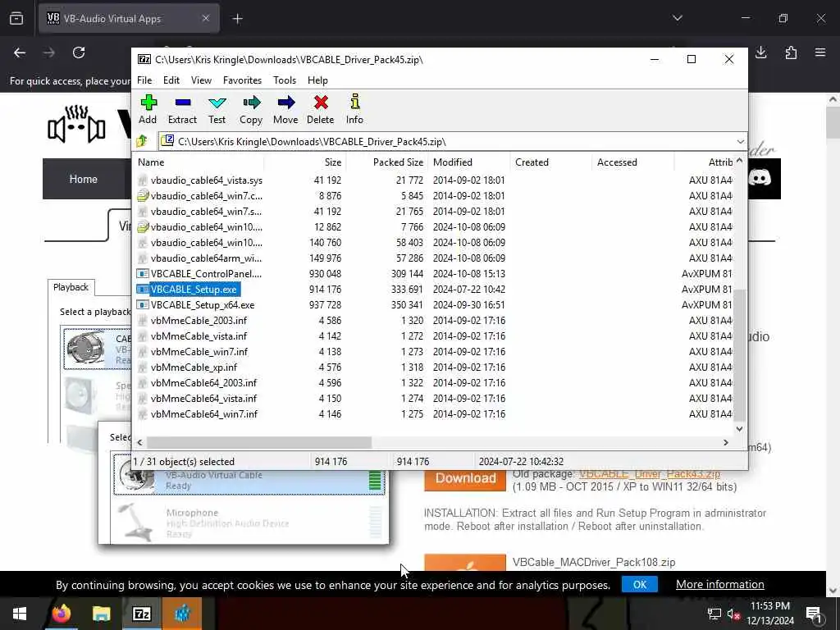The width and height of the screenshot is (840, 630).
Task: Click the Add toolbar icon in 7-Zip
Action: click(x=148, y=109)
